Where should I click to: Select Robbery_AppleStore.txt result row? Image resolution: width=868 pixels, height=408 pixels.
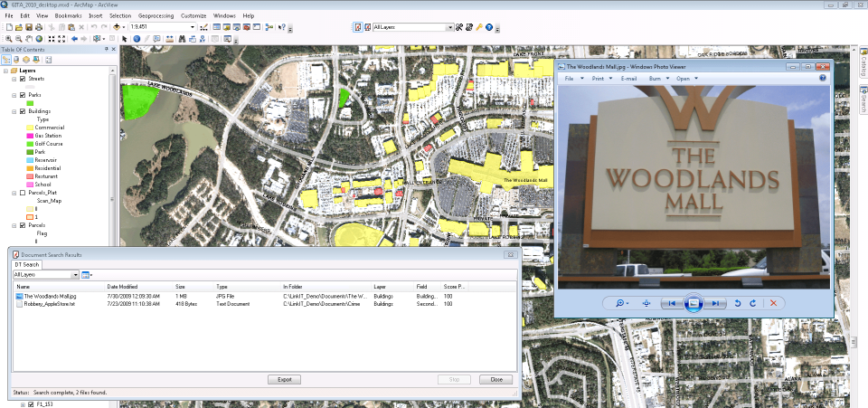pyautogui.click(x=265, y=304)
